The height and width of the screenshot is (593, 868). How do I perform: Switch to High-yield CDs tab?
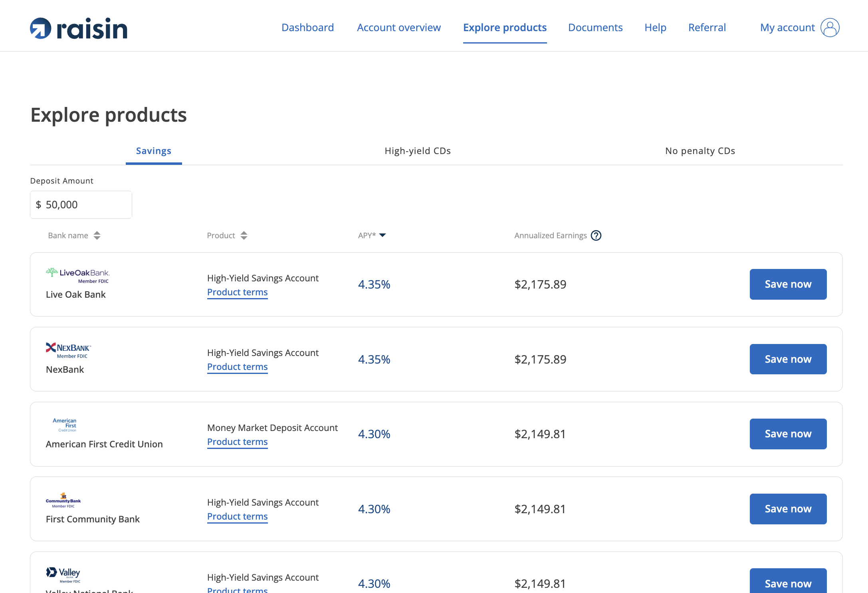coord(418,151)
